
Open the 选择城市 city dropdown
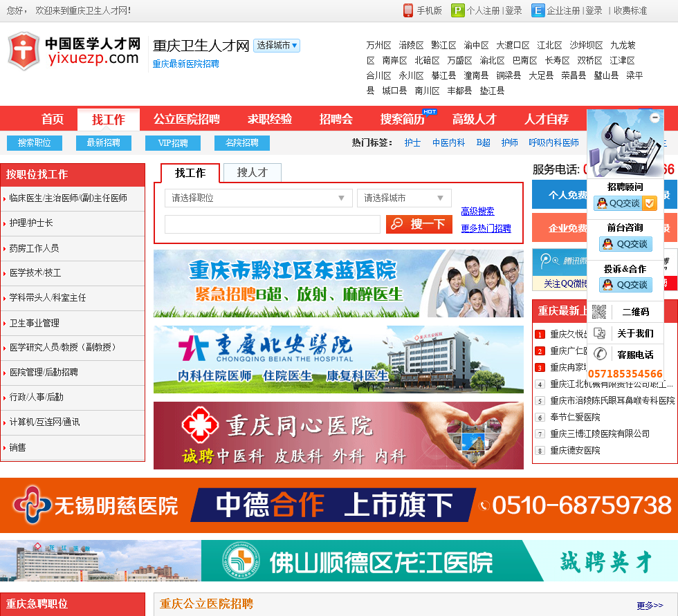(x=276, y=46)
